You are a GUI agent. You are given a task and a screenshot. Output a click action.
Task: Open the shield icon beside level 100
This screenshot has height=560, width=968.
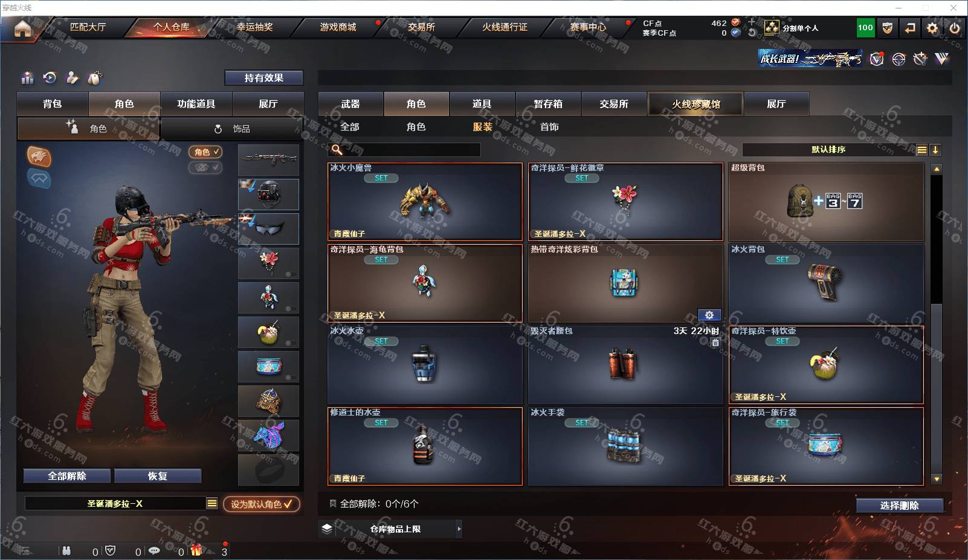coord(888,28)
